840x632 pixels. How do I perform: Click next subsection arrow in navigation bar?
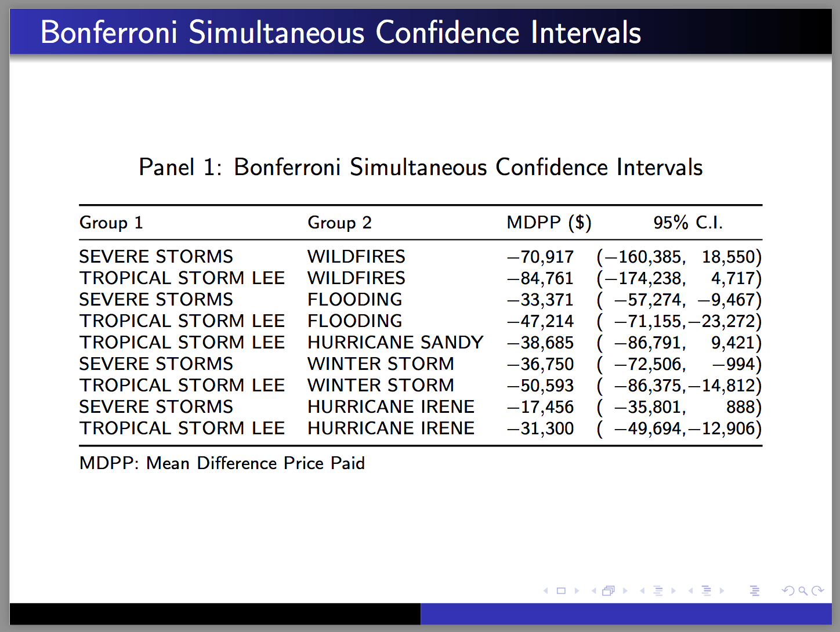pyautogui.click(x=674, y=591)
